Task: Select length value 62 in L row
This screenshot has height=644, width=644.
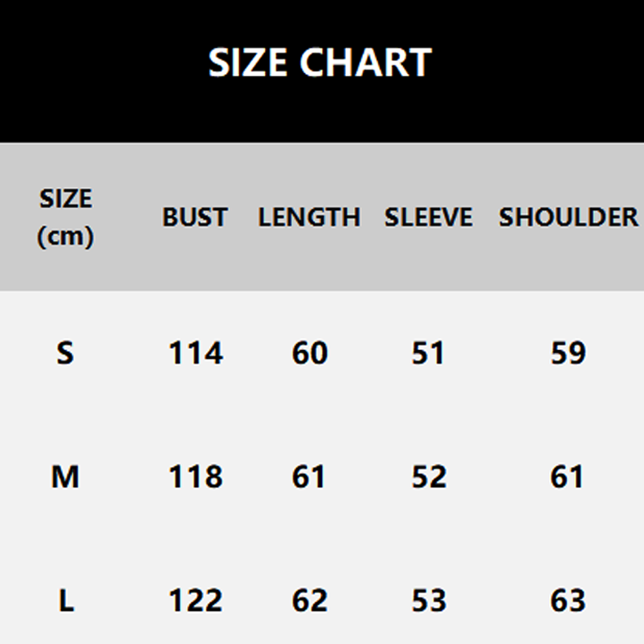Action: [310, 601]
